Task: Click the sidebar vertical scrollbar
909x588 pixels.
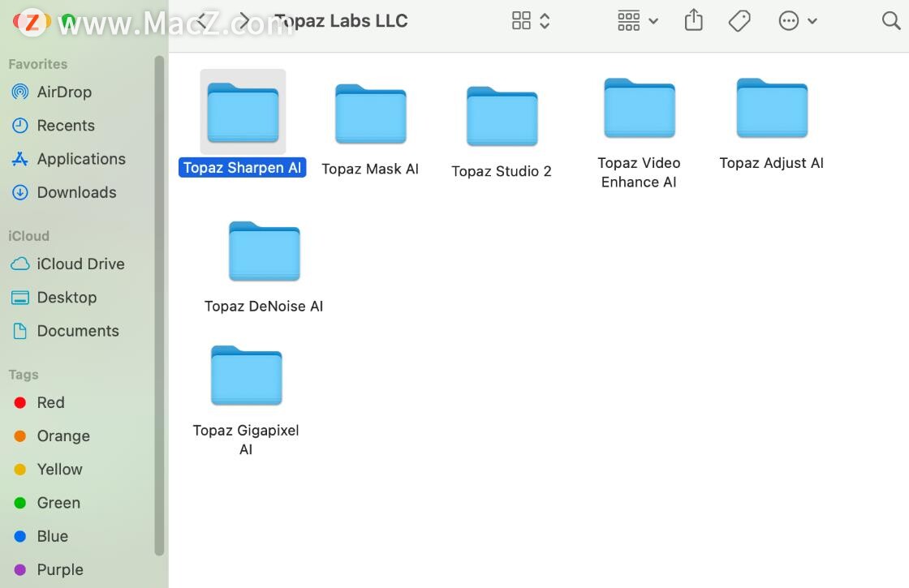Action: pyautogui.click(x=159, y=305)
